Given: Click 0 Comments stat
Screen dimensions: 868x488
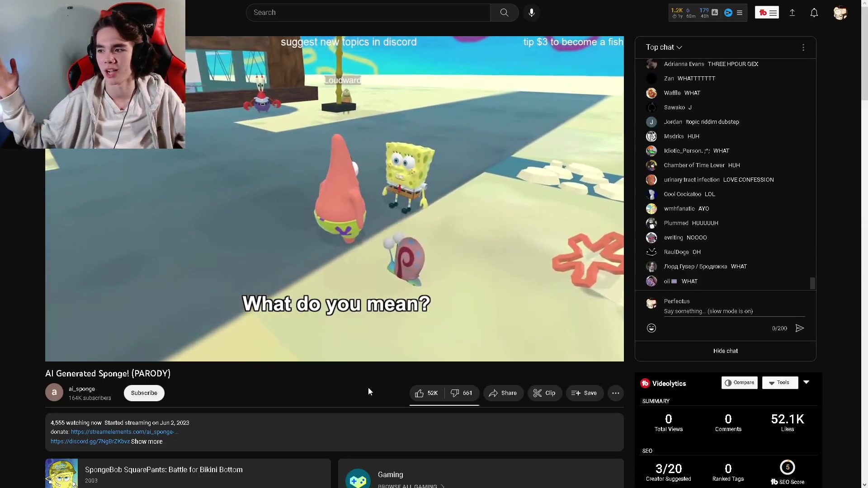Looking at the screenshot, I should [x=728, y=422].
